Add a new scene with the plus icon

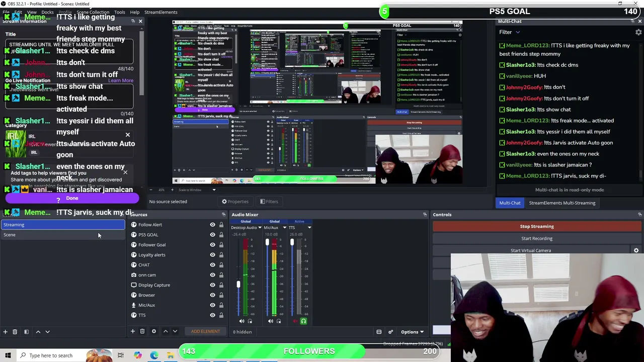[x=6, y=332]
